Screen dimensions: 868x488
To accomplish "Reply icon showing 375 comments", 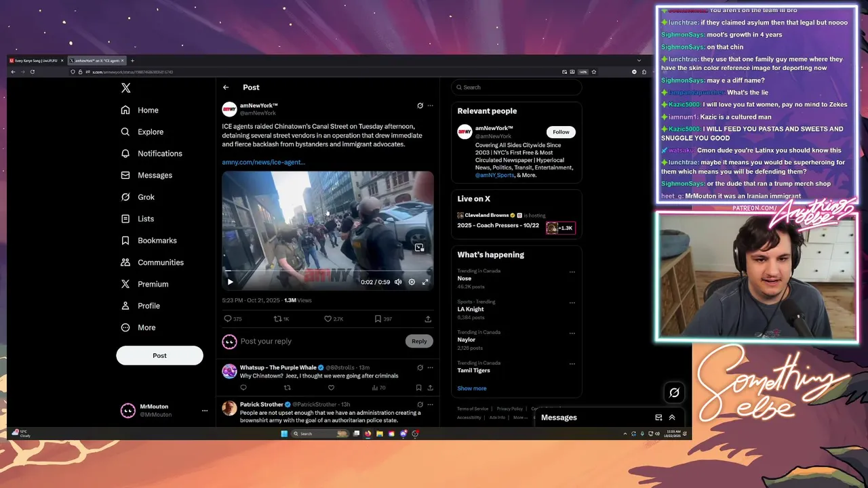I will point(233,319).
